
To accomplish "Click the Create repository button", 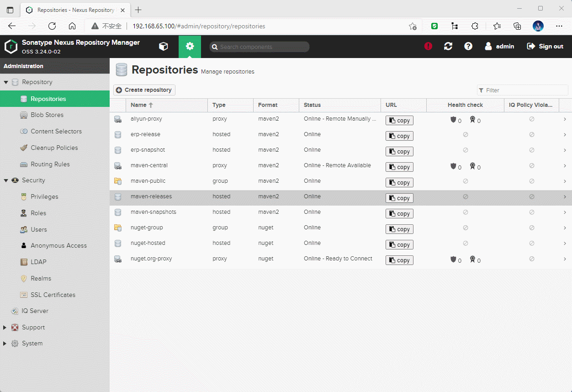I will click(144, 90).
